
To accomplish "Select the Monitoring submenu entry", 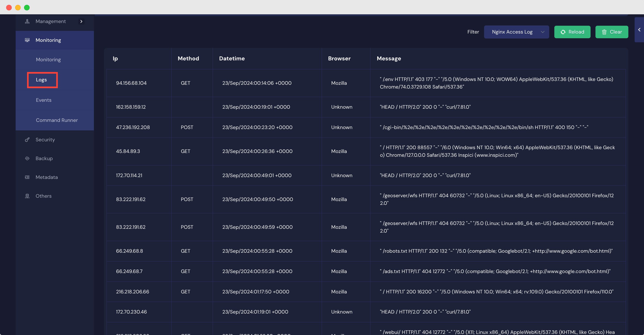I will (48, 59).
